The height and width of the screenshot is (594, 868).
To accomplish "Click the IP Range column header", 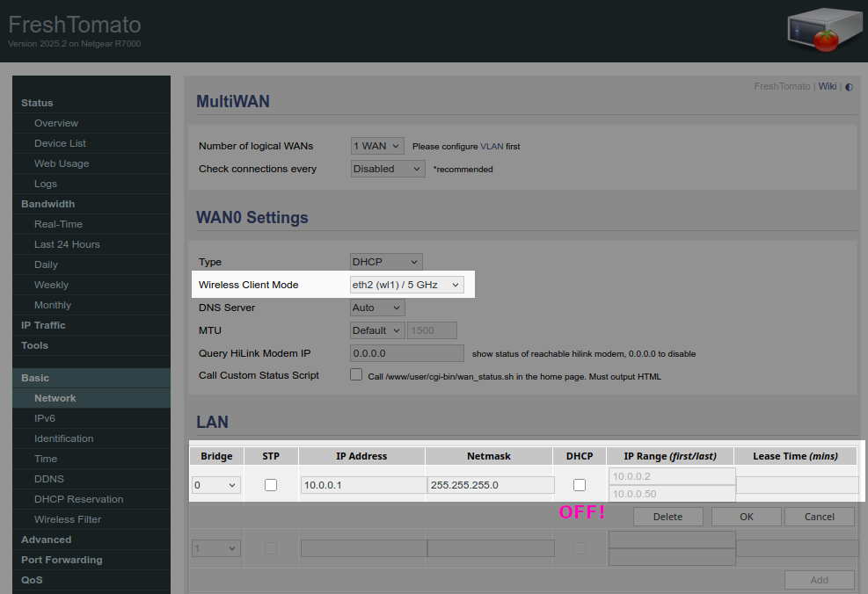I will (670, 456).
